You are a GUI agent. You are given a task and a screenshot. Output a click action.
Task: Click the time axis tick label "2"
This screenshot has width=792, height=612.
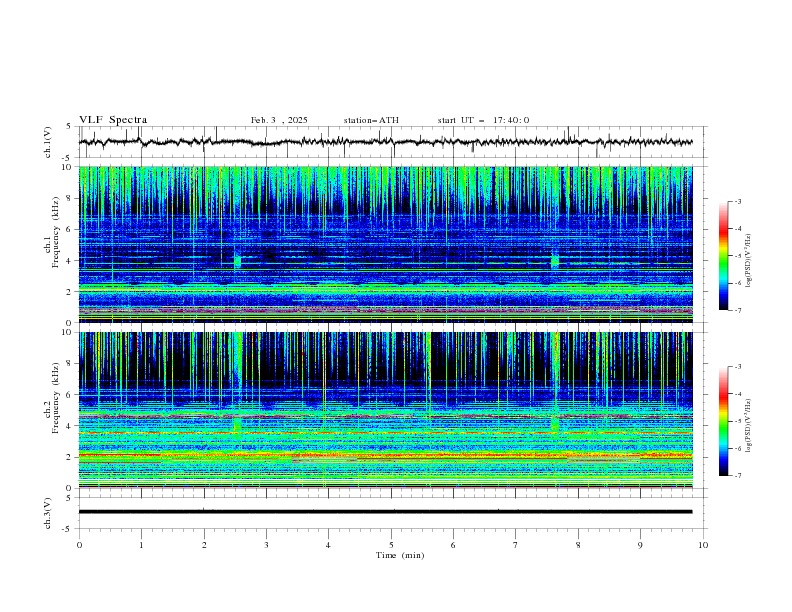click(204, 545)
